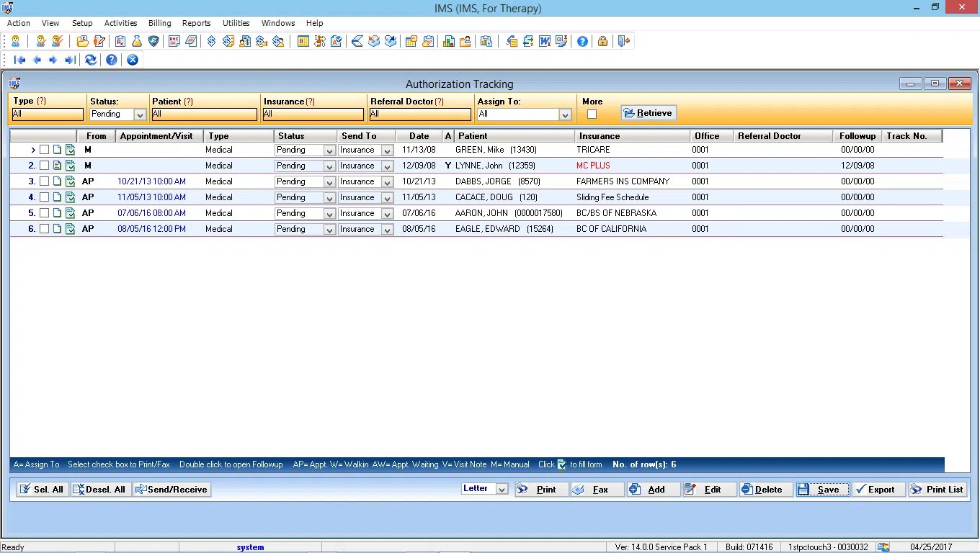Viewport: 980px width, 553px height.
Task: Open the Word export icon on the toolbar
Action: click(x=544, y=41)
